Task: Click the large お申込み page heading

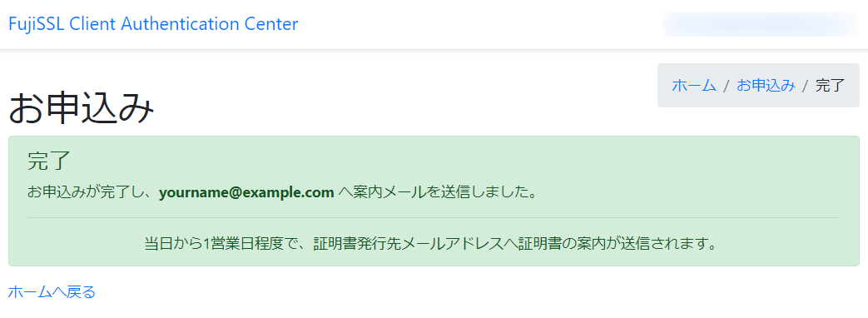Action: 81,108
